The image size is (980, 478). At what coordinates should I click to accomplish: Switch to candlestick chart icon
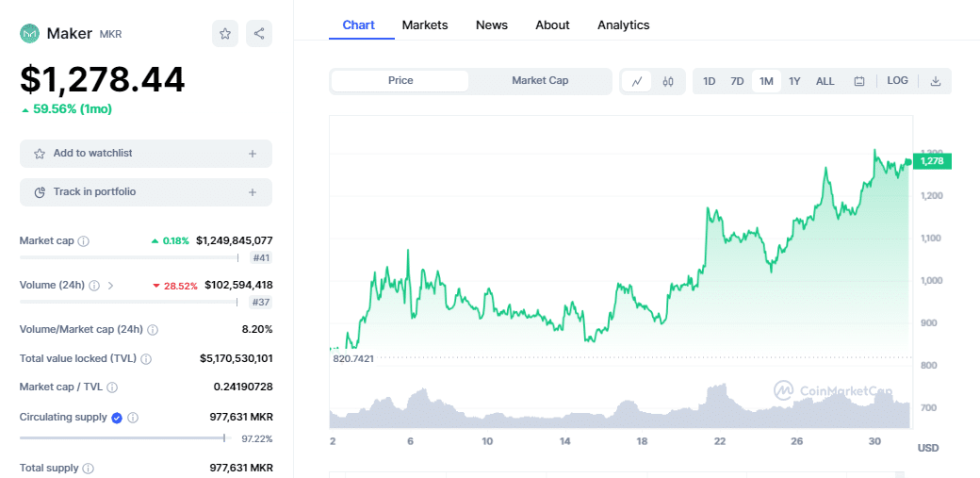tap(668, 81)
